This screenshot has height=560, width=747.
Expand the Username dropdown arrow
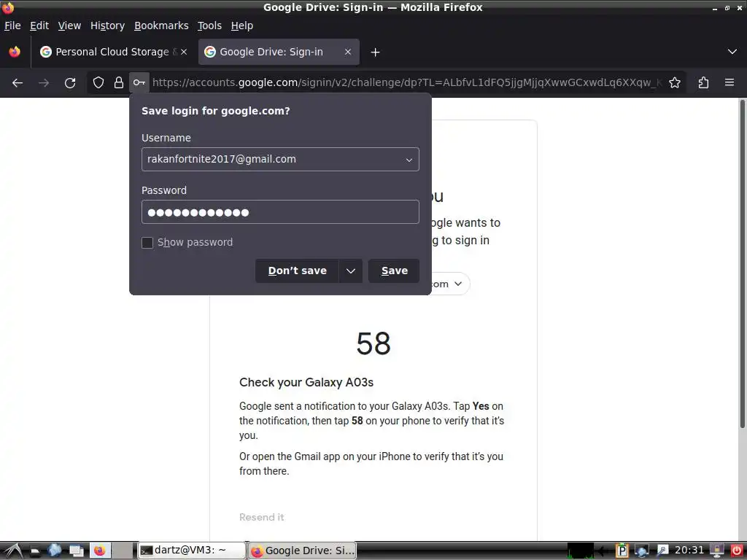click(x=409, y=160)
